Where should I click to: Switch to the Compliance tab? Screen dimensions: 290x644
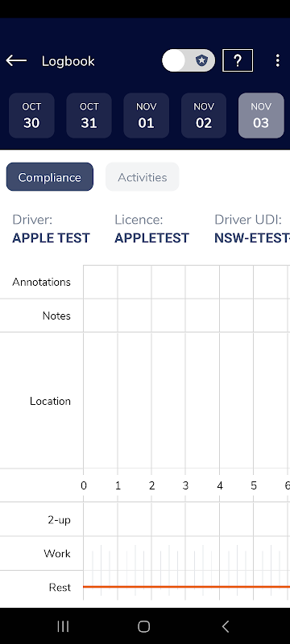point(50,177)
